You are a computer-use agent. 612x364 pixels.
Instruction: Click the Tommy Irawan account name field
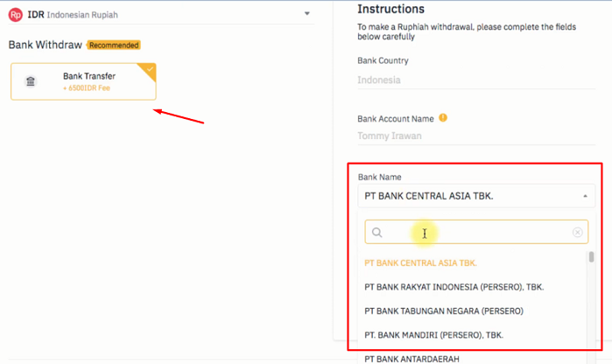coord(476,136)
